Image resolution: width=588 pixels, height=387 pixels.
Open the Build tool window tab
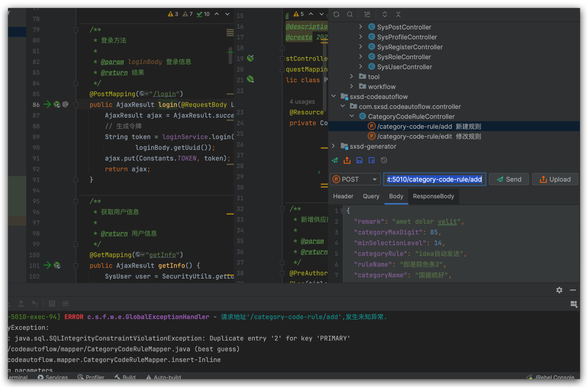(x=125, y=378)
